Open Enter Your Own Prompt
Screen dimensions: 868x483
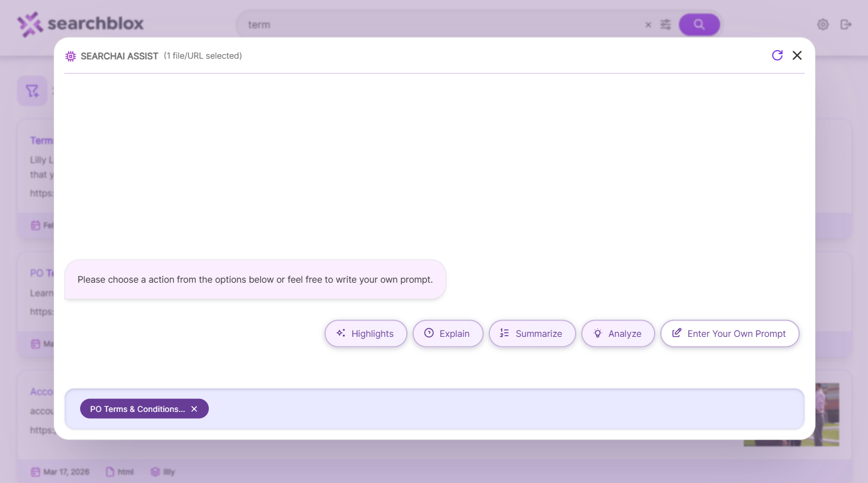click(730, 333)
